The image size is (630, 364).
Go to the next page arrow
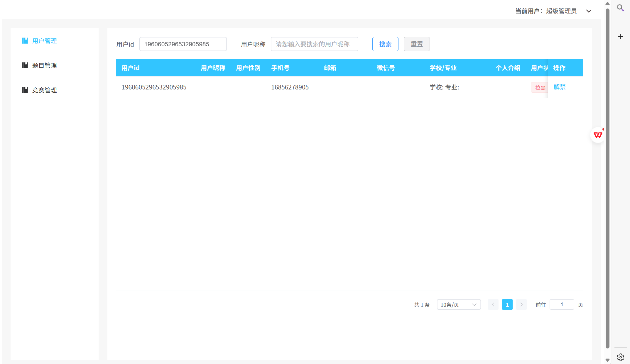click(x=521, y=304)
